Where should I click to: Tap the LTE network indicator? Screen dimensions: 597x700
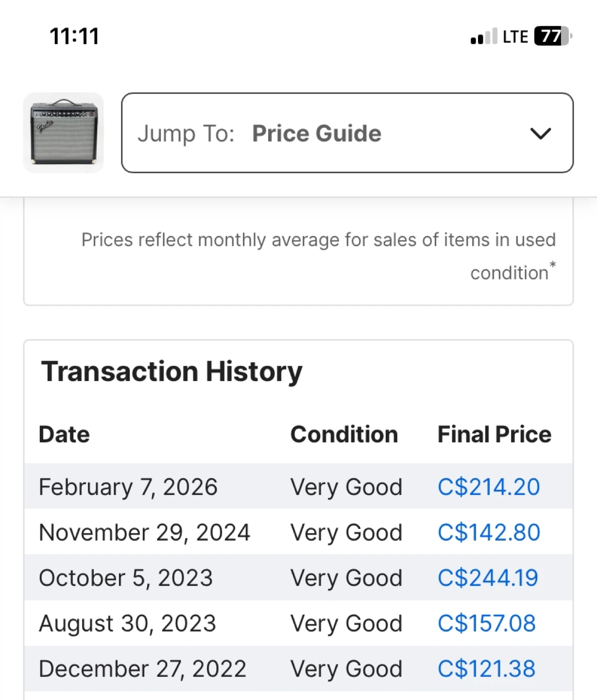pyautogui.click(x=515, y=37)
